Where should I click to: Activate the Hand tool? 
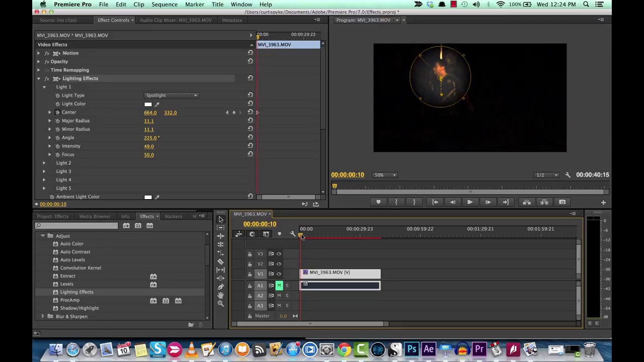(220, 295)
